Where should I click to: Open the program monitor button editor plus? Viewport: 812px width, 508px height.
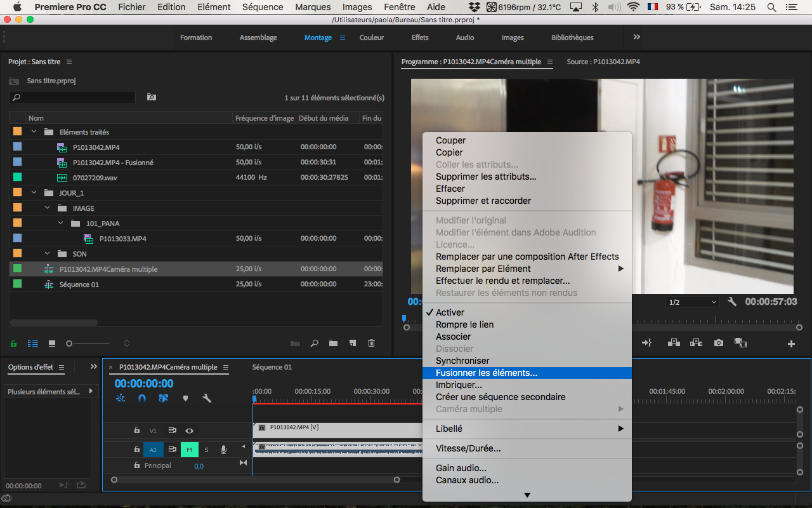pyautogui.click(x=791, y=344)
